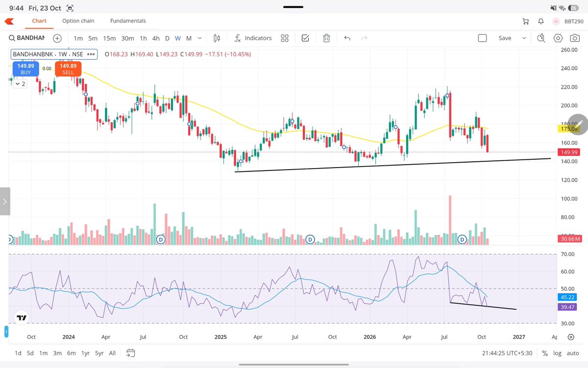Set range to 5d

pyautogui.click(x=30, y=353)
